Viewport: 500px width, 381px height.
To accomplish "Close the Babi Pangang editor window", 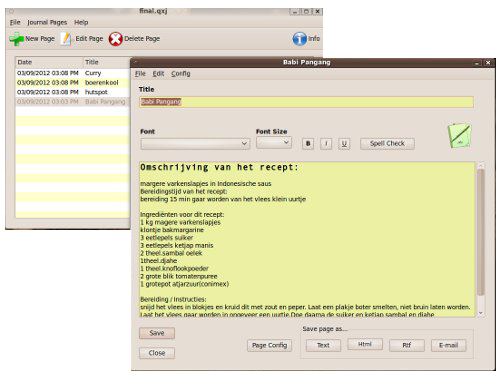I will tap(488, 63).
